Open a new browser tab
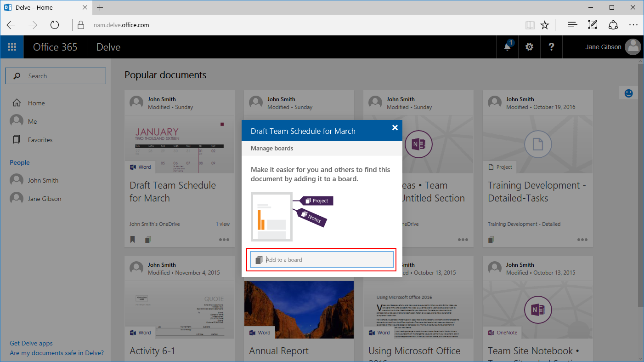Viewport: 644px width, 362px height. click(100, 7)
